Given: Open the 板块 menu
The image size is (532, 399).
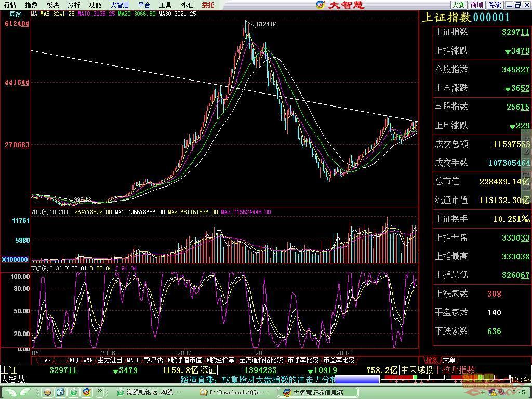Looking at the screenshot, I should coord(52,5).
